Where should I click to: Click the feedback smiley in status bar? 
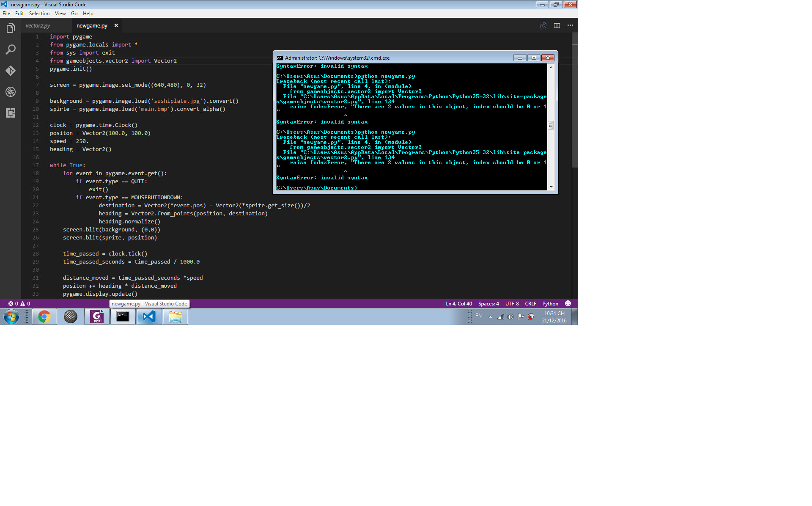tap(568, 303)
